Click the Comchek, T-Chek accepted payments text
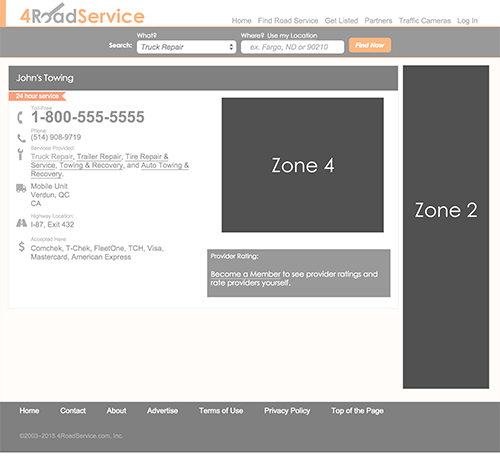Image resolution: width=500 pixels, height=468 pixels. click(97, 253)
